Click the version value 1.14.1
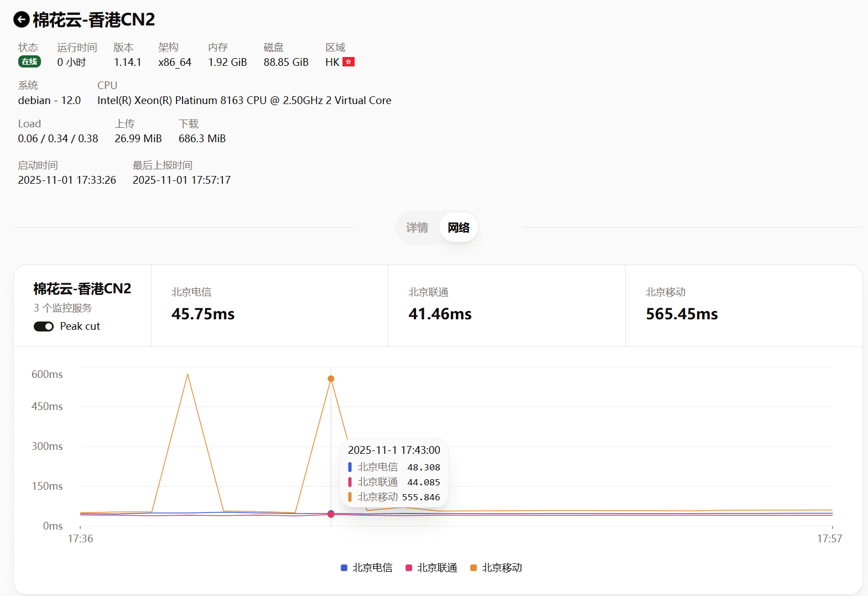Screen dimensions: 868x596 click(x=128, y=62)
